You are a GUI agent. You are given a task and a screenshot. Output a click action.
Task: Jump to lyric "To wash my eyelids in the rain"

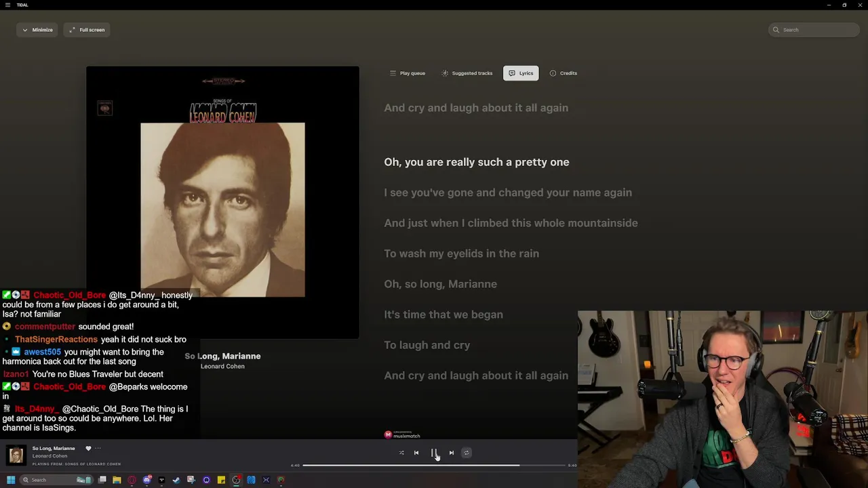coord(461,253)
